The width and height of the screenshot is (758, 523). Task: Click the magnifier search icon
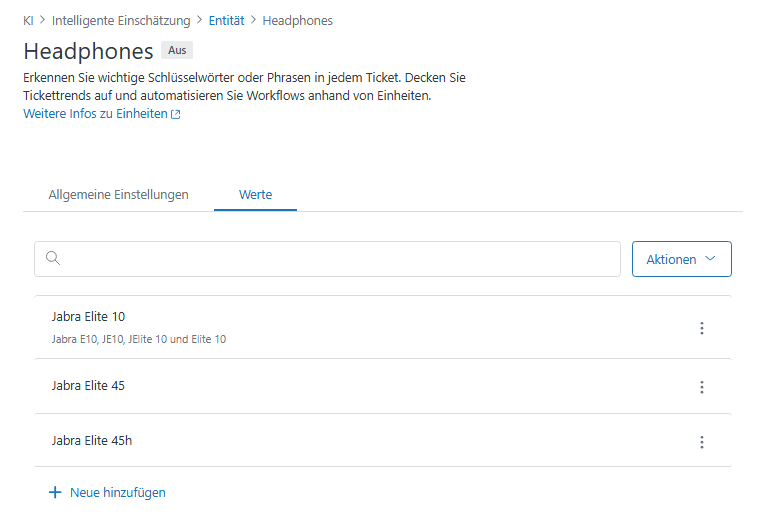pyautogui.click(x=53, y=258)
